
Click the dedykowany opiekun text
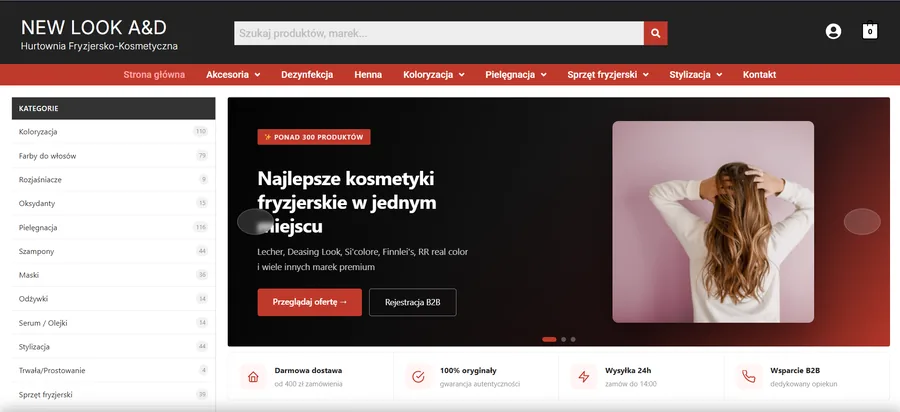[804, 384]
